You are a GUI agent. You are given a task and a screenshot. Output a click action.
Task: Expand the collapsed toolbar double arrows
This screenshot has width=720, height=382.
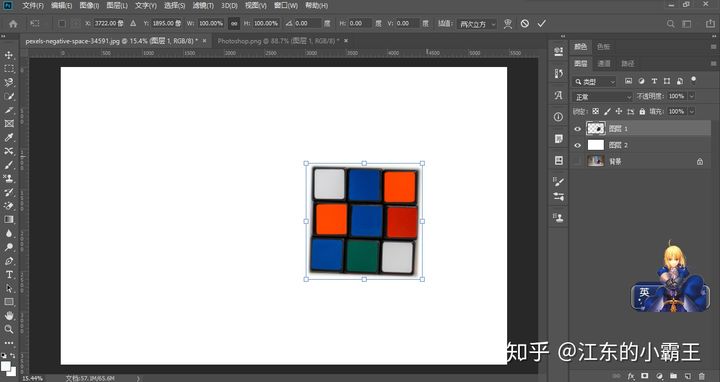(x=4, y=36)
